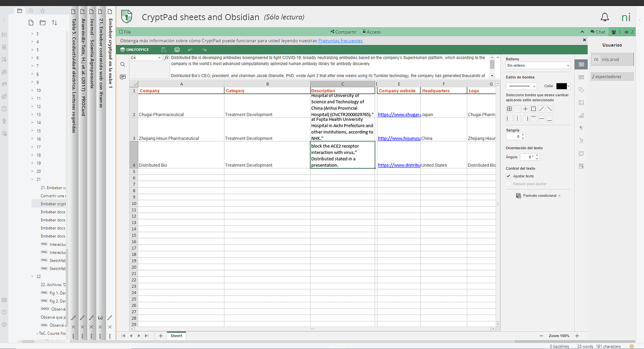Expand folder 3 in file tree

coord(32,34)
